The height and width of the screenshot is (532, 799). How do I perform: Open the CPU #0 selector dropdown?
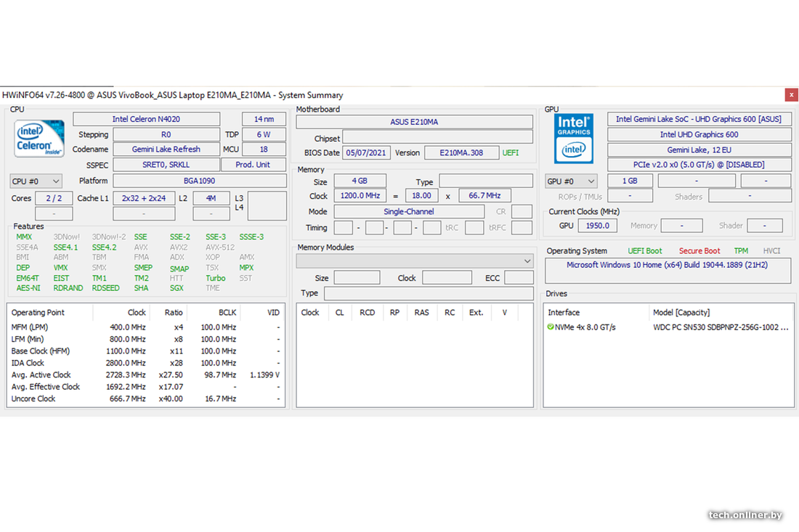tap(36, 181)
